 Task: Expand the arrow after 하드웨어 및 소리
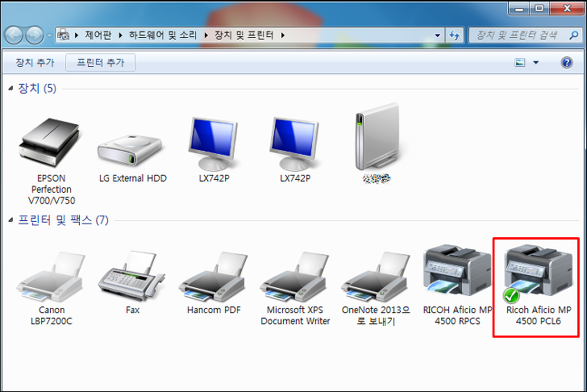206,35
